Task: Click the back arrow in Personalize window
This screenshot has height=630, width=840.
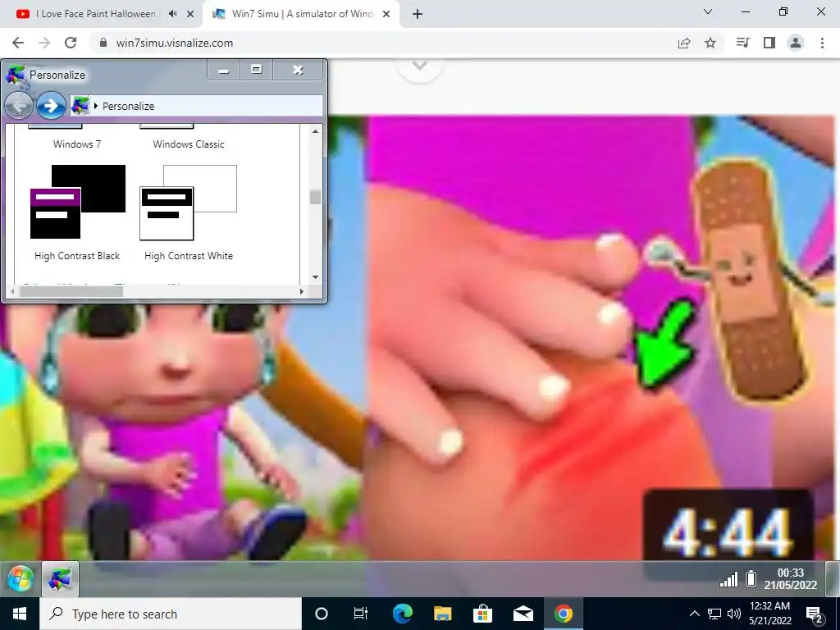Action: pos(19,106)
